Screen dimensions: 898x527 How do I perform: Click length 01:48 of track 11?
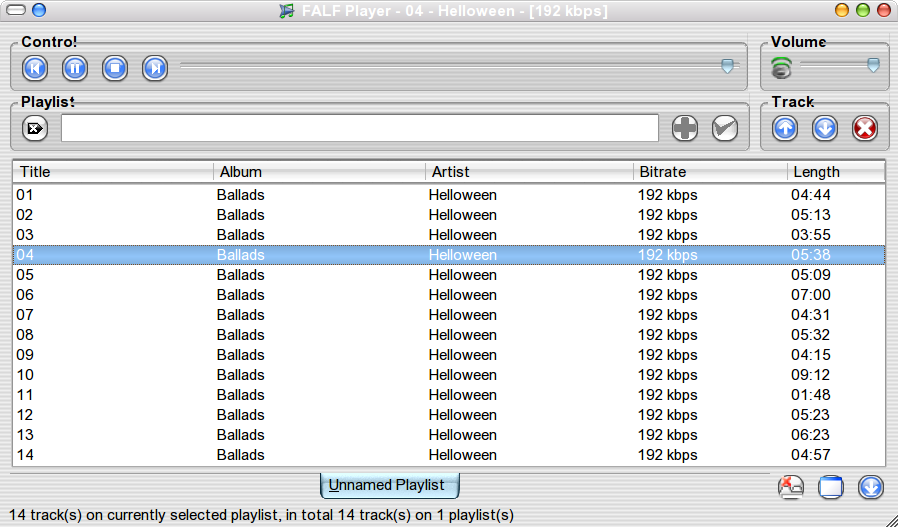click(810, 395)
